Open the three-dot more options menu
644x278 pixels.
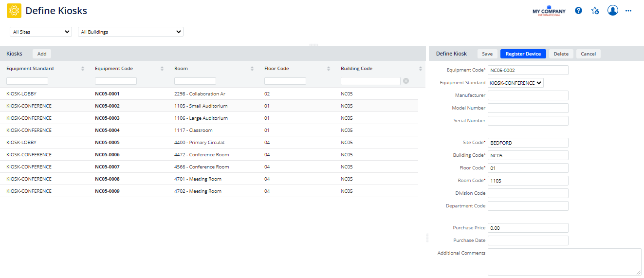[628, 11]
